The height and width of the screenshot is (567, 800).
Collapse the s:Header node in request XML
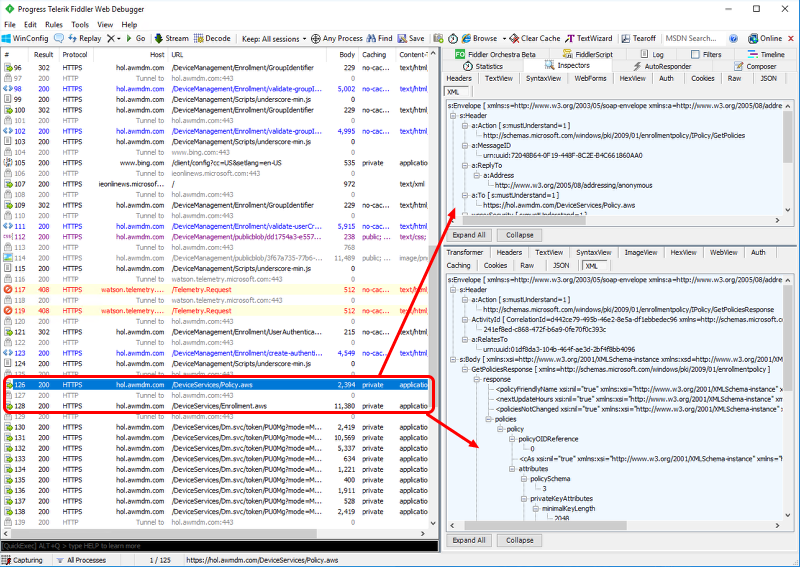[452, 115]
